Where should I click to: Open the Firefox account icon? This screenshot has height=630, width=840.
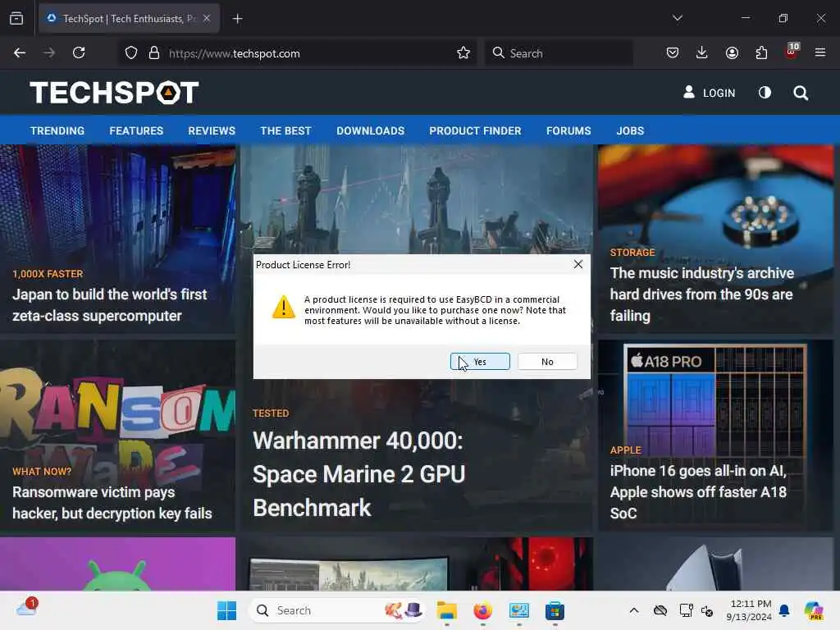pos(732,52)
